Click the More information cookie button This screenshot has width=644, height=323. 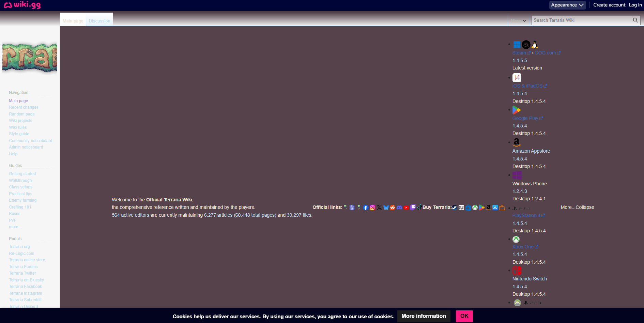tap(424, 316)
